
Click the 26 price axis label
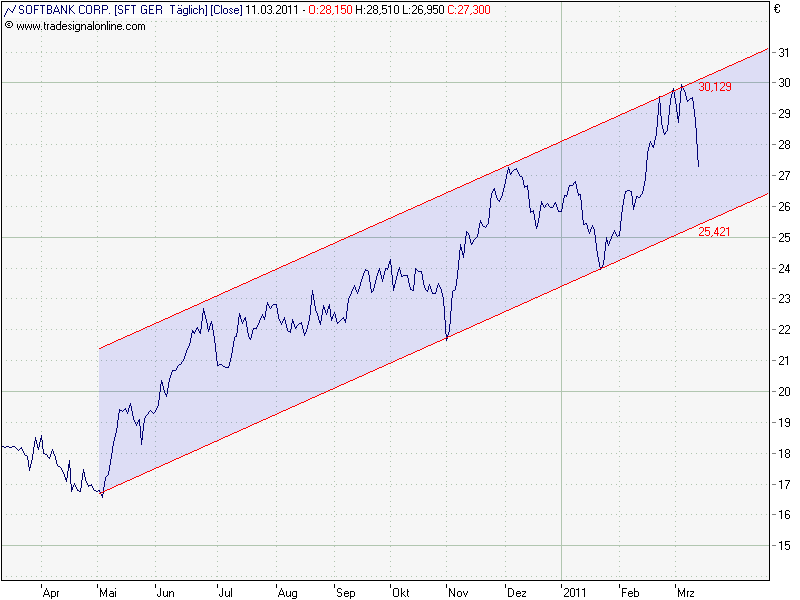tap(784, 207)
